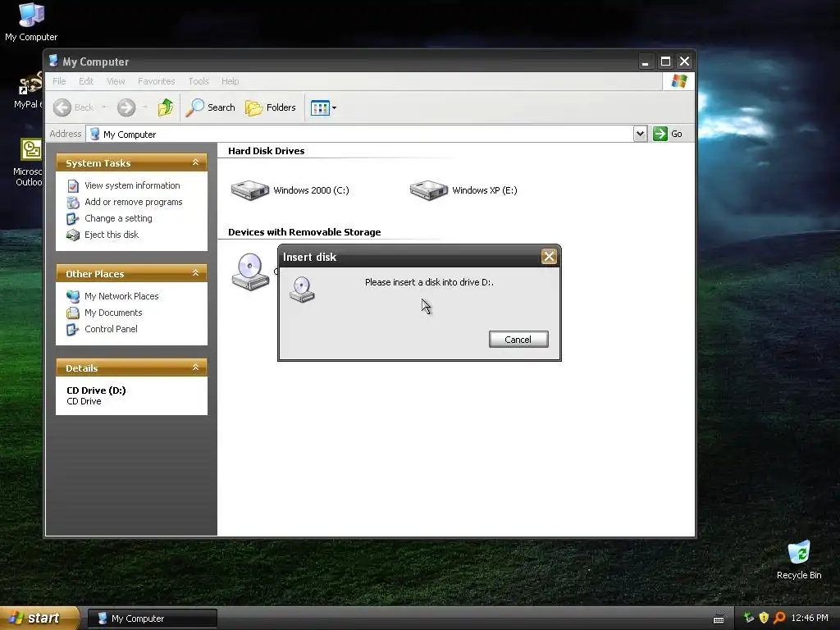Open the File menu
The width and height of the screenshot is (840, 630).
pyautogui.click(x=59, y=81)
